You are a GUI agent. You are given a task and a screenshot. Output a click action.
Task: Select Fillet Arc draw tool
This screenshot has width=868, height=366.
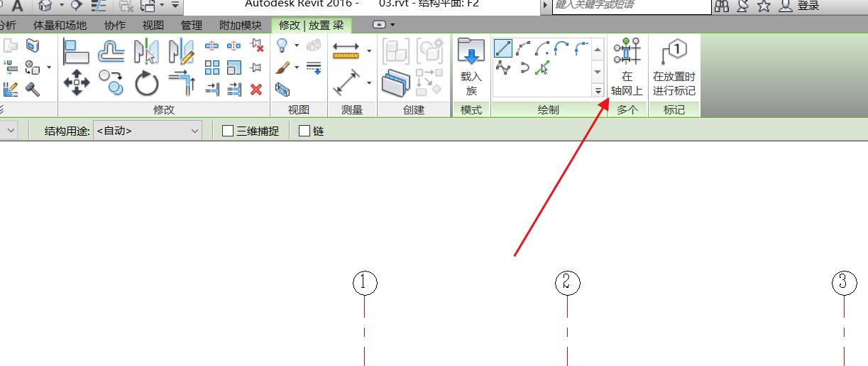[581, 48]
